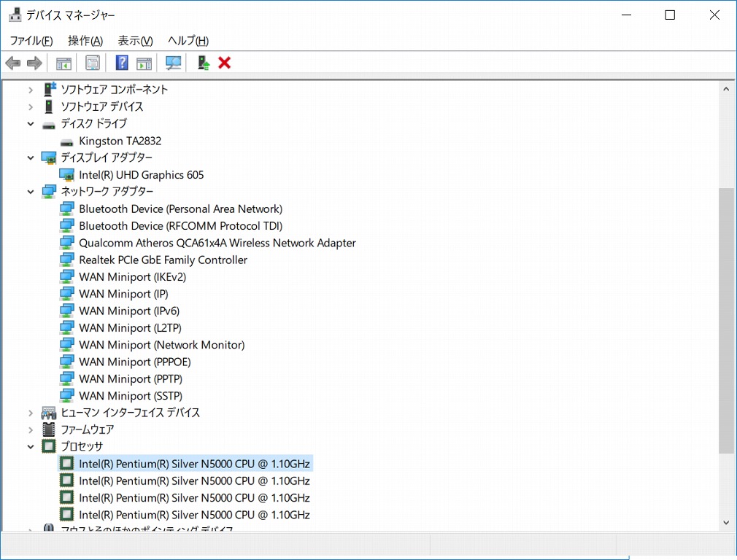The height and width of the screenshot is (560, 737).
Task: Click the red X uninstall device icon
Action: (224, 63)
